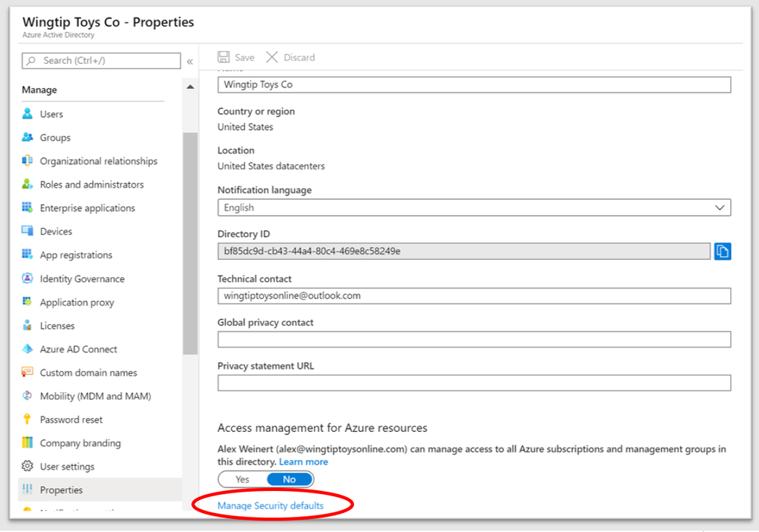Open the Manage Security defaults link
The width and height of the screenshot is (759, 532).
[x=270, y=505]
